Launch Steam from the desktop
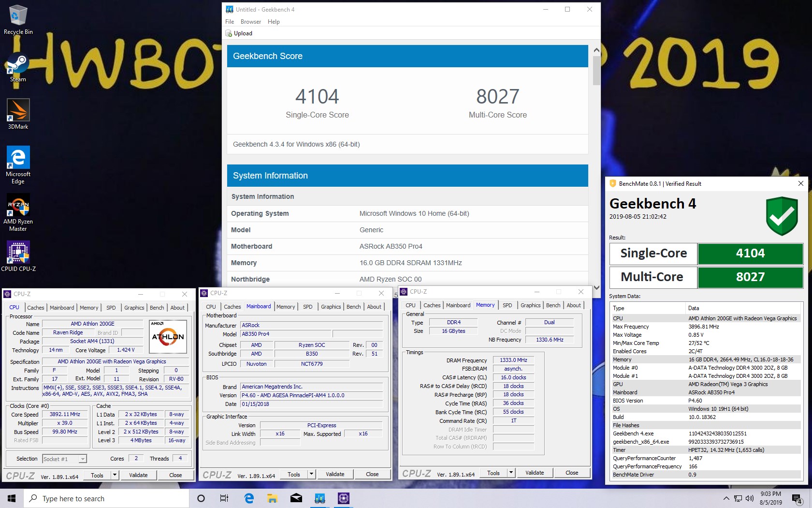The image size is (812, 508). coord(18,68)
